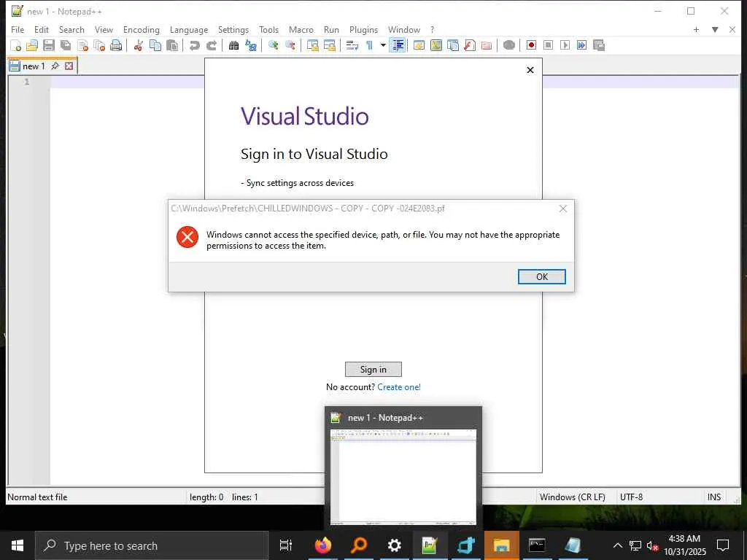
Task: Click the Close document toolbar icon
Action: [x=83, y=45]
